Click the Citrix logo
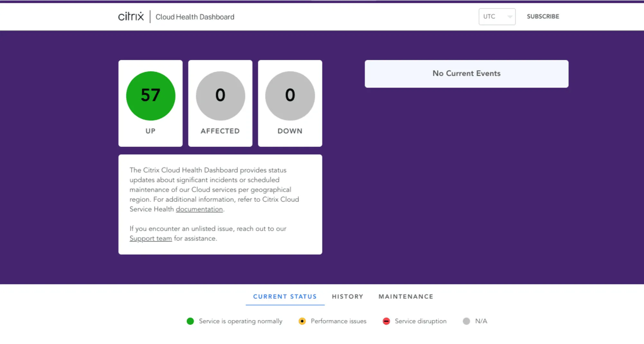644x344 pixels. (131, 16)
